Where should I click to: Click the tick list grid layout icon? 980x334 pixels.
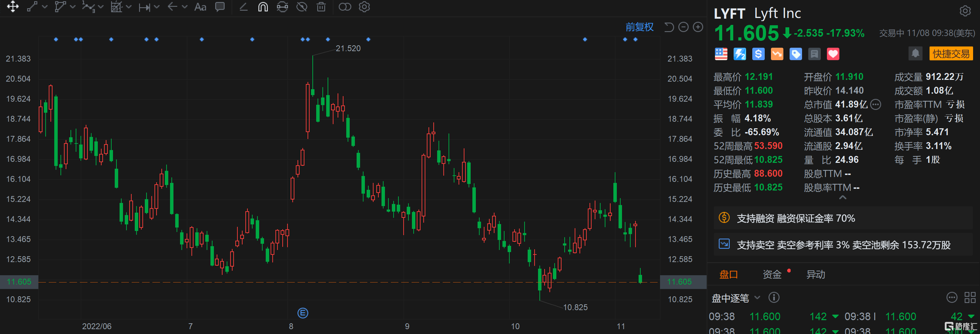tap(970, 297)
